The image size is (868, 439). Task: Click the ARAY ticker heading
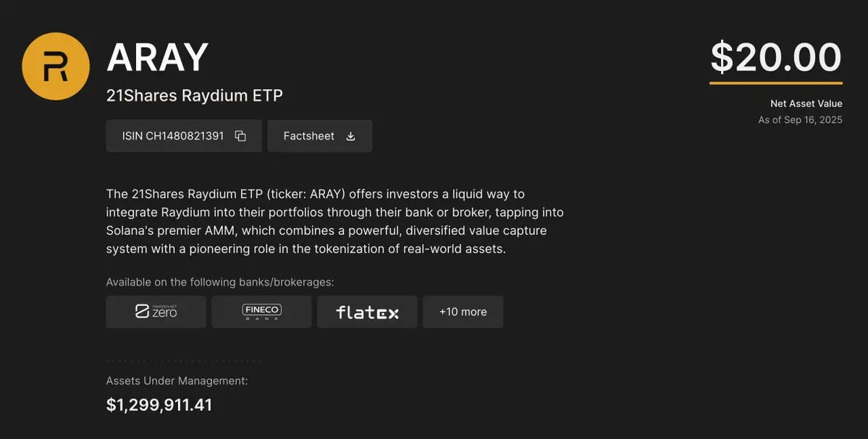[x=157, y=58]
